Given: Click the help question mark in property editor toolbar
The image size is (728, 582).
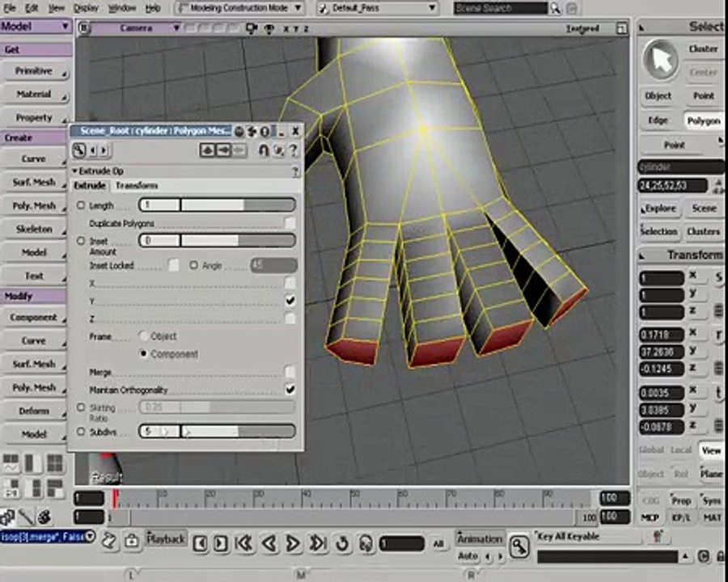Looking at the screenshot, I should pos(293,150).
